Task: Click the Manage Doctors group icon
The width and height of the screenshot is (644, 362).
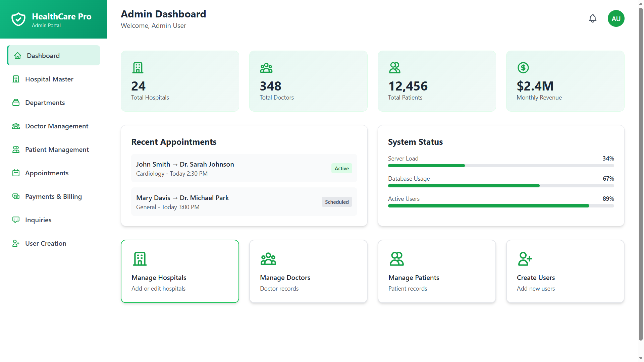Action: (x=268, y=259)
